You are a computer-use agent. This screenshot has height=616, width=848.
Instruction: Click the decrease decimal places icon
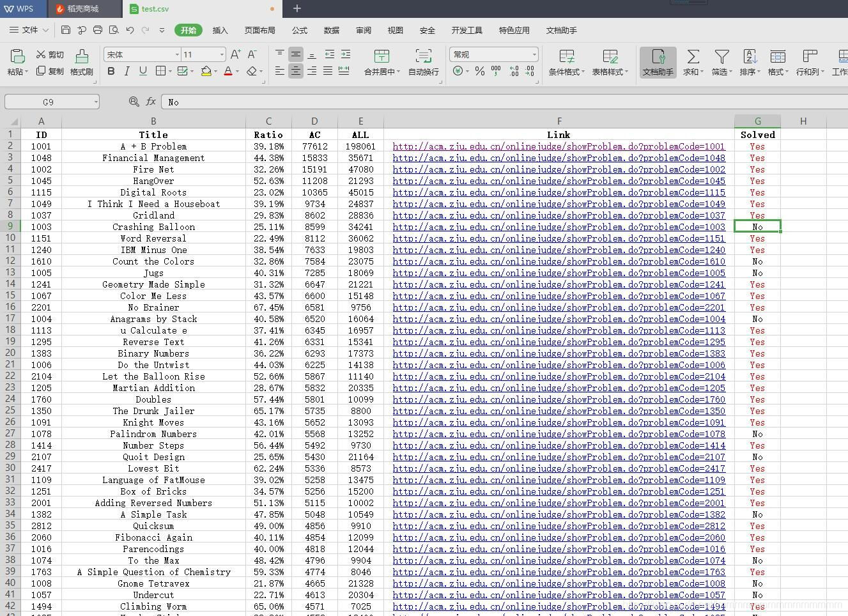530,71
